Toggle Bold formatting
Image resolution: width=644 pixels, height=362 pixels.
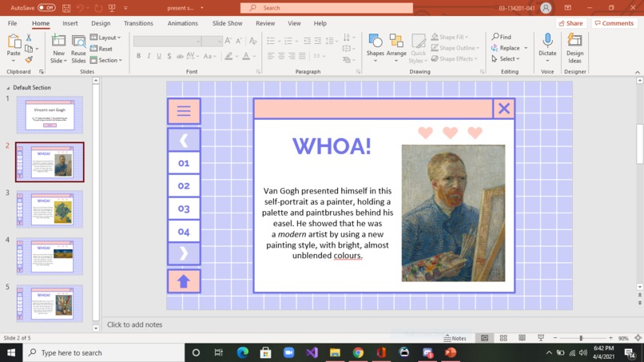(138, 56)
